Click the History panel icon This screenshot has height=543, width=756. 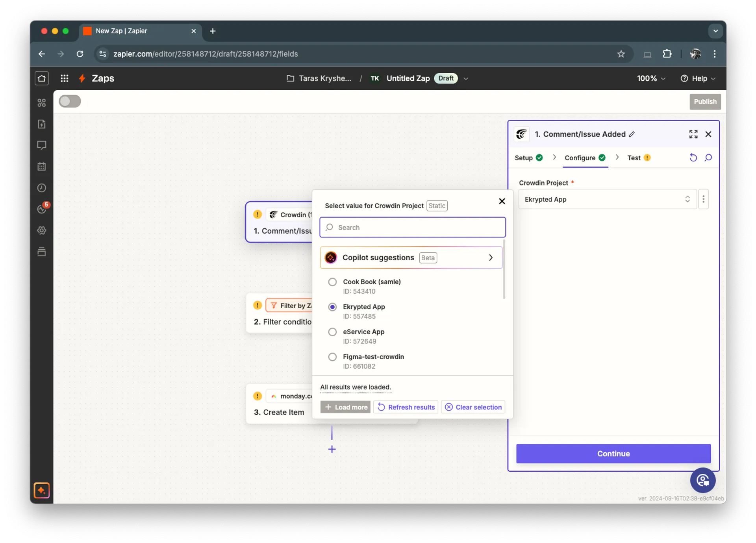(41, 188)
